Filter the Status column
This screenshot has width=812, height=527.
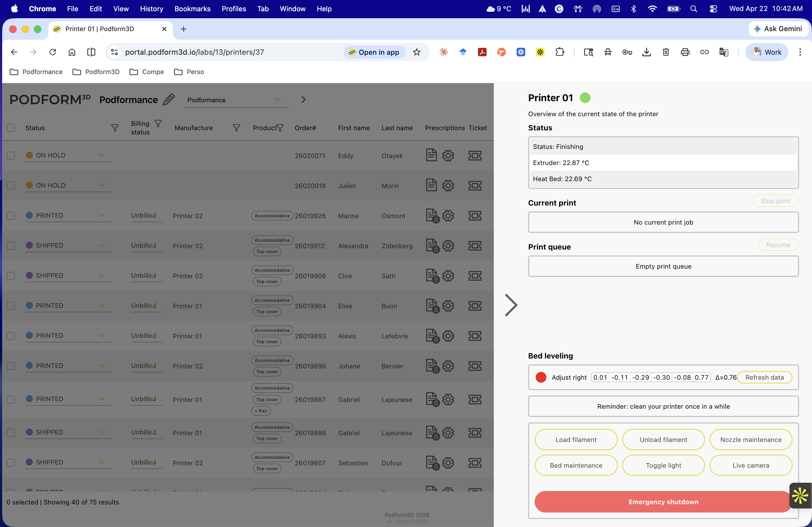[115, 128]
